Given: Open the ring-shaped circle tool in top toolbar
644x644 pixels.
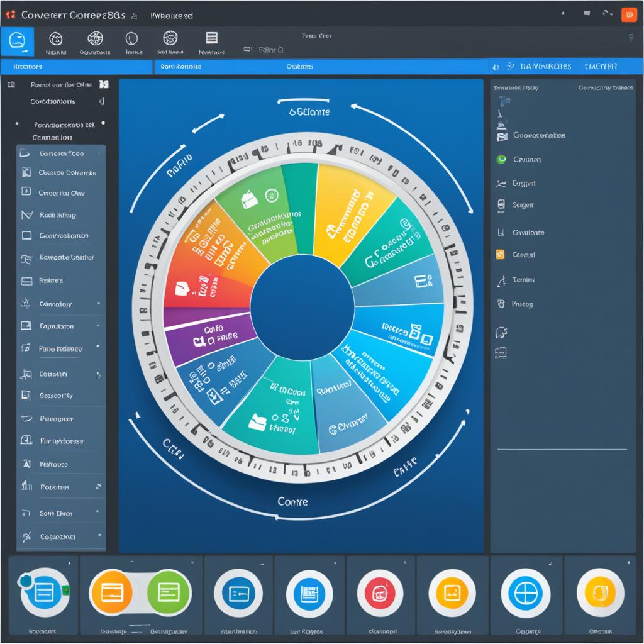Looking at the screenshot, I should (x=131, y=39).
